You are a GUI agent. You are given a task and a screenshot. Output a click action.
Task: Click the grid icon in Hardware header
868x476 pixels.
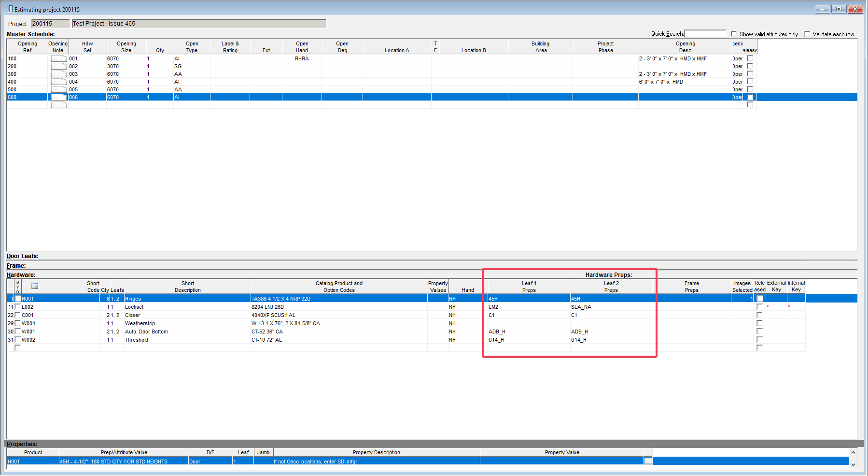click(x=35, y=286)
